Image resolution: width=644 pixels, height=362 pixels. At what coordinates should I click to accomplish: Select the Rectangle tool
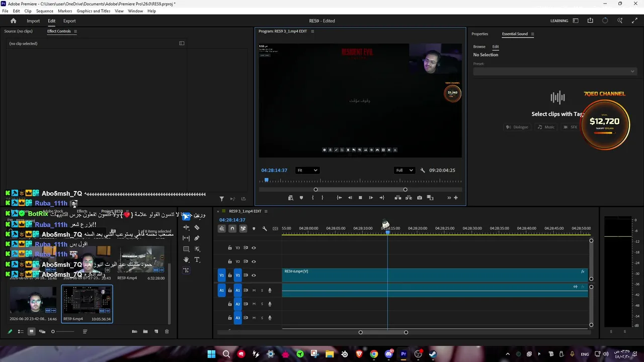coord(186,249)
